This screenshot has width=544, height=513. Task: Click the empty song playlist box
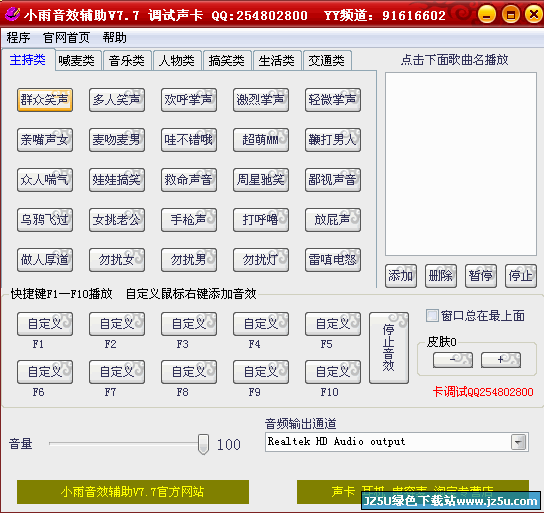461,164
